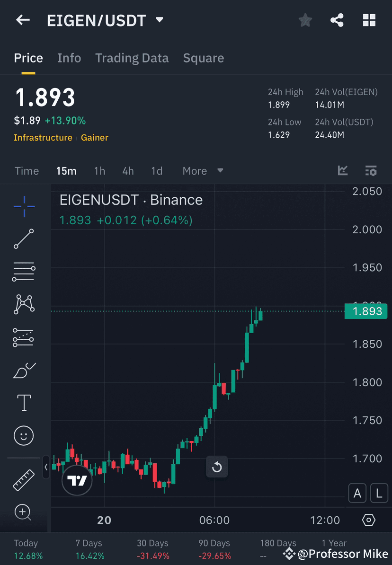Select the text annotation tool
This screenshot has height=565, width=392.
(x=24, y=402)
